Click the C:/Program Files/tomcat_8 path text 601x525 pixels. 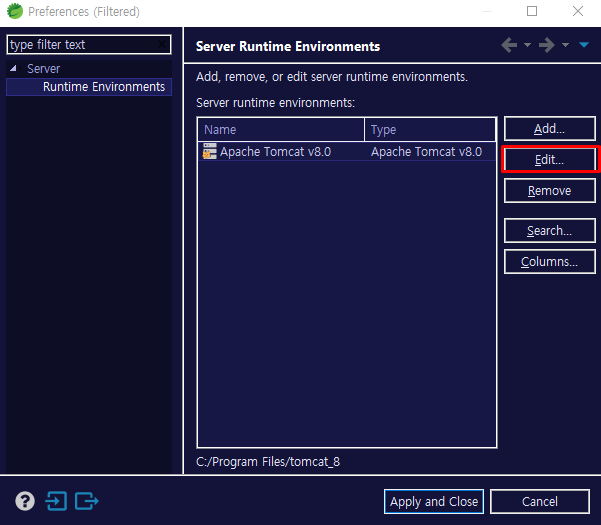268,462
